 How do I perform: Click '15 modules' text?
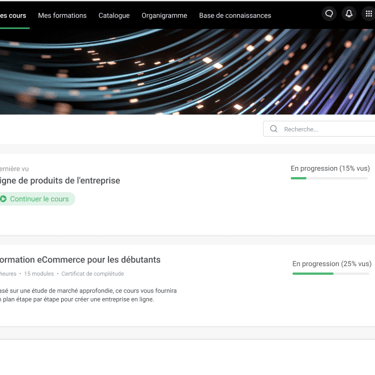click(x=39, y=274)
